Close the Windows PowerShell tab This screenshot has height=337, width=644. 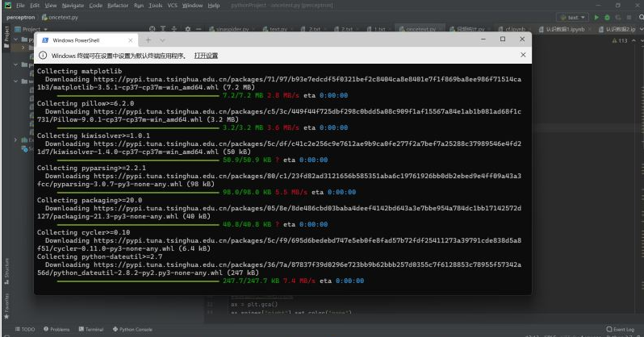point(130,40)
